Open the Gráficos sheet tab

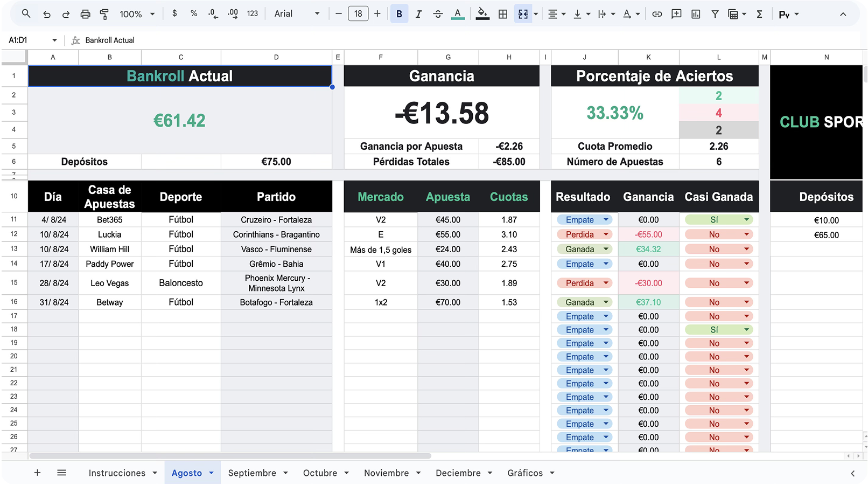pos(525,473)
